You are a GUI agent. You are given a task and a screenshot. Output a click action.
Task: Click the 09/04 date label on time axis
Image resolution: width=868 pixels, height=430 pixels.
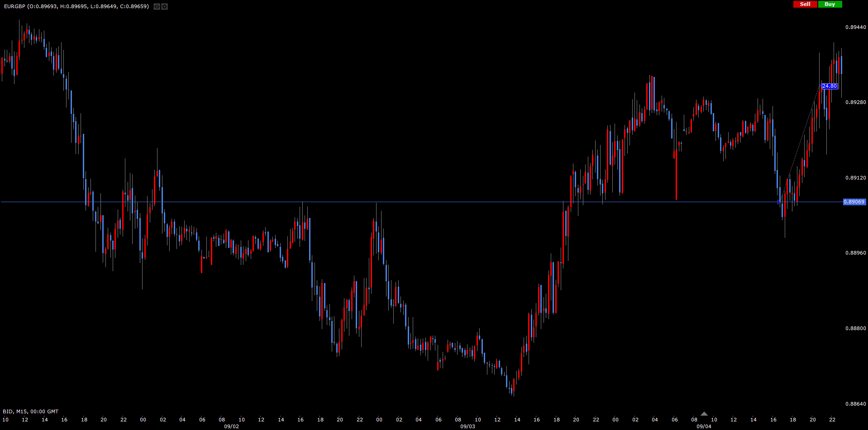coord(704,426)
